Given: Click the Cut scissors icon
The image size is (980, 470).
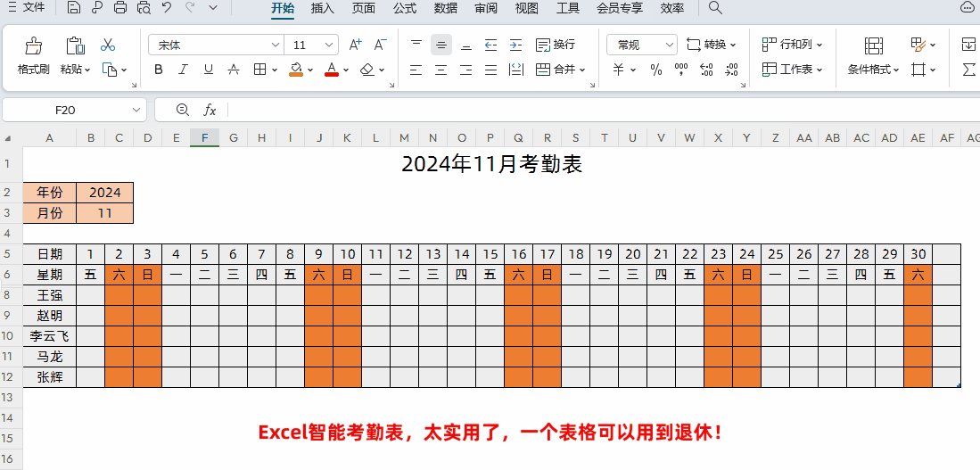Looking at the screenshot, I should (x=108, y=45).
